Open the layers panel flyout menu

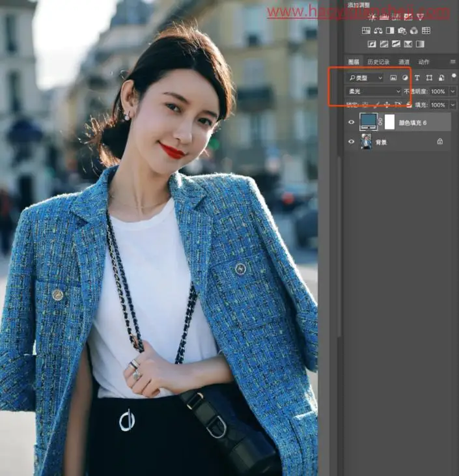click(452, 62)
